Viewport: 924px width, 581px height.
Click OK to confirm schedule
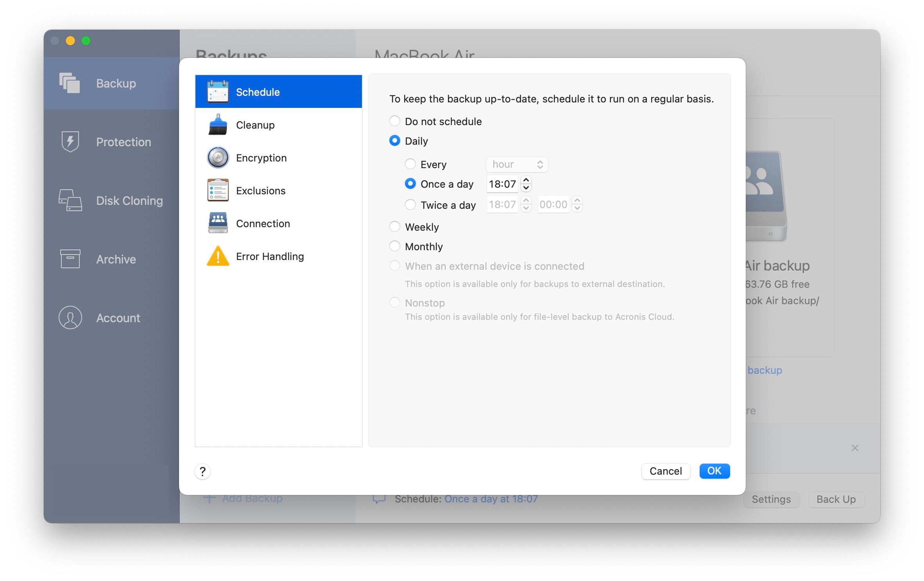[713, 471]
